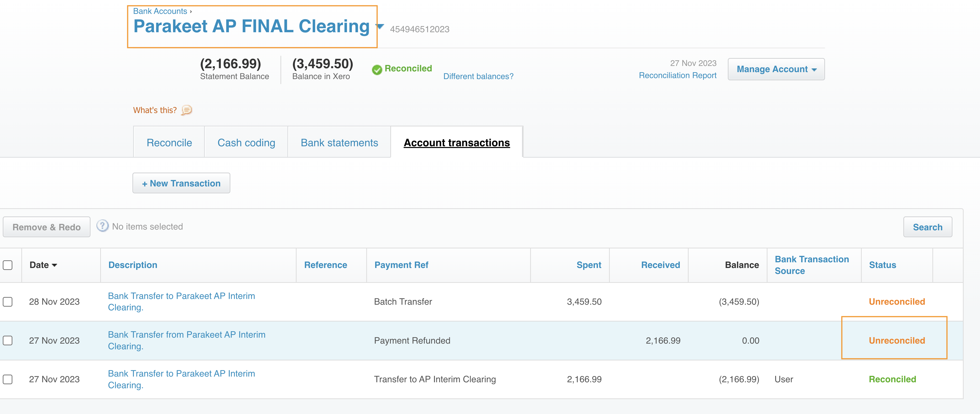Click the help question mark icon

coord(102,226)
